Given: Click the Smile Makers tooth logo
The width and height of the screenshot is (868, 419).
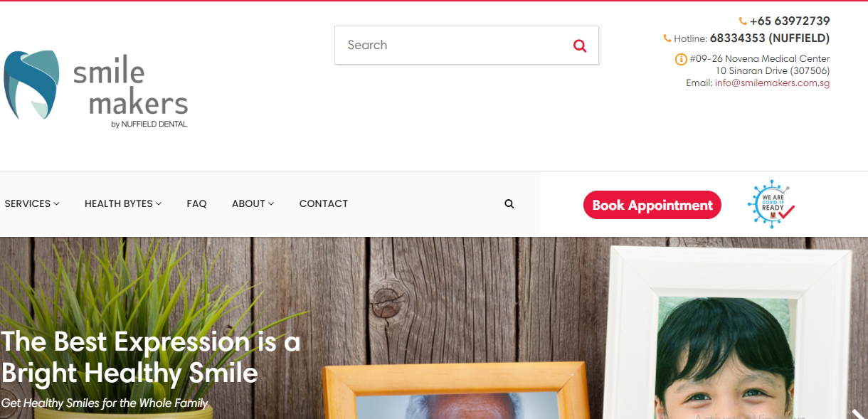Looking at the screenshot, I should pos(31,85).
